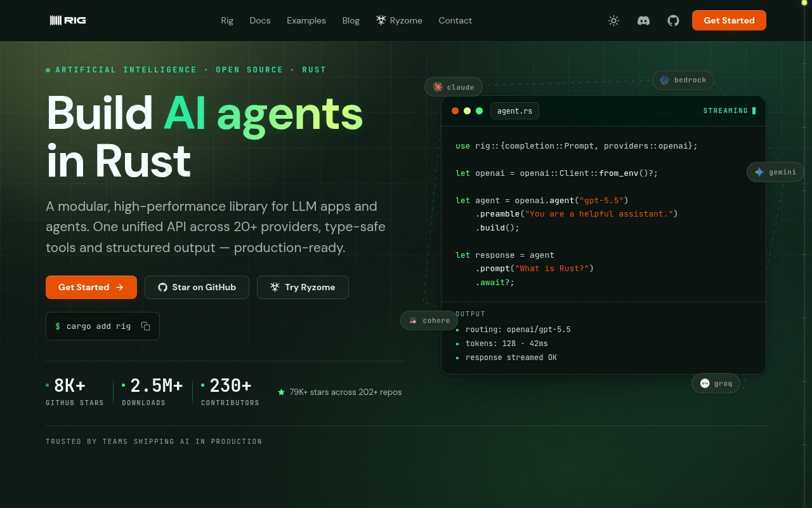Click the red window dot in code panel
This screenshot has width=812, height=508.
coord(455,111)
